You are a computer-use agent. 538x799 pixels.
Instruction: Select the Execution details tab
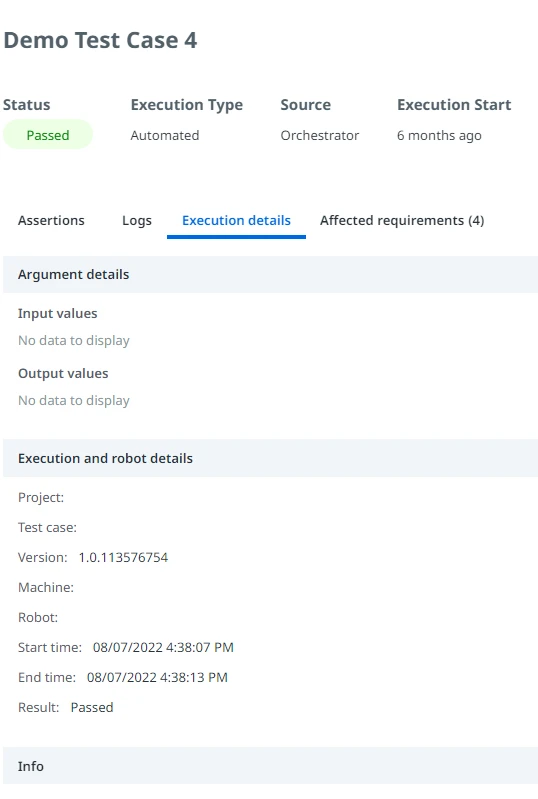click(236, 221)
